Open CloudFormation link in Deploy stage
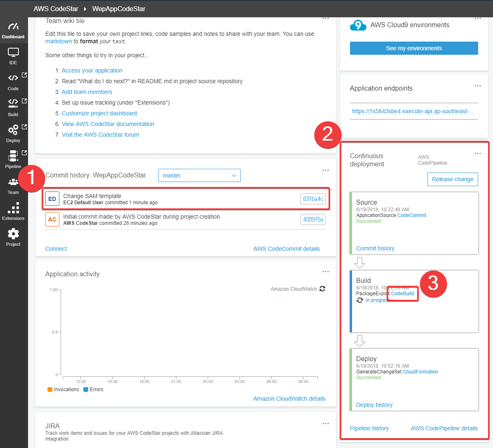Viewport: 493px width, 448px height. 420,372
